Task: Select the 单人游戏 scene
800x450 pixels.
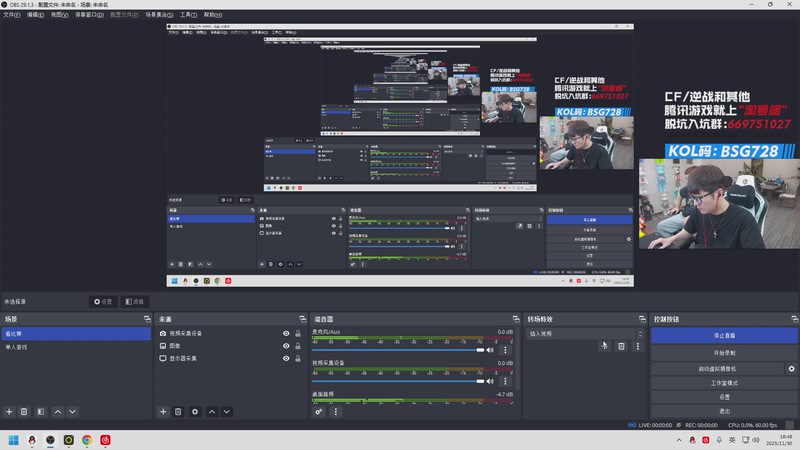Action: [x=77, y=347]
